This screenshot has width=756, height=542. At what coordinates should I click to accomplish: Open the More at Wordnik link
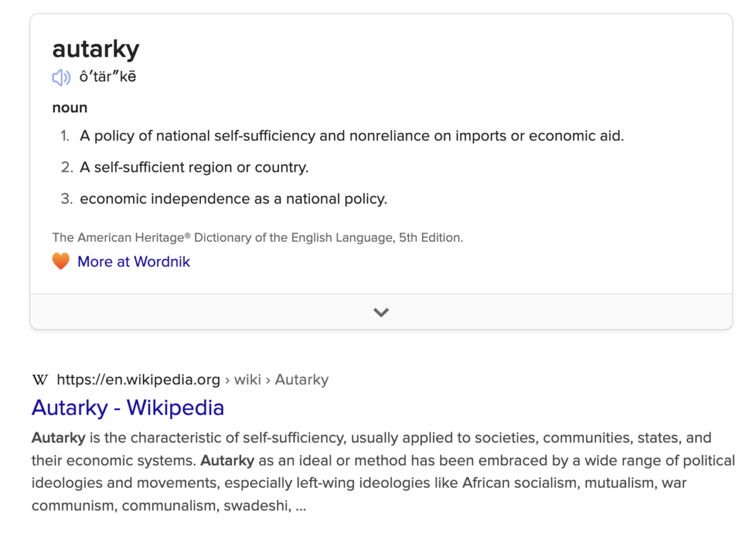[134, 262]
